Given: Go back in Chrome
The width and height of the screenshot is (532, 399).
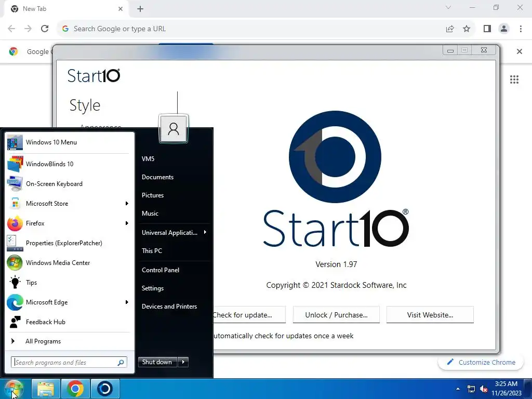Looking at the screenshot, I should 11,29.
